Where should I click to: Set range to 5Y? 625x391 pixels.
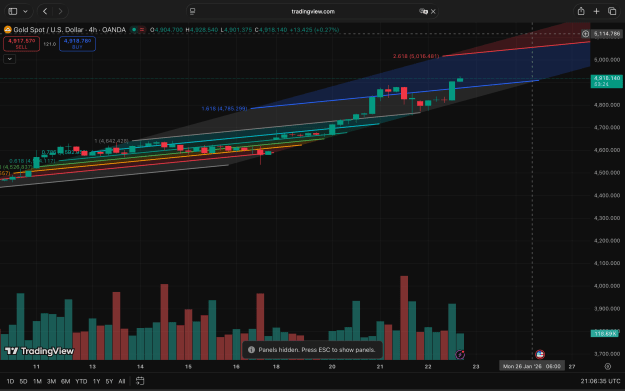click(109, 381)
